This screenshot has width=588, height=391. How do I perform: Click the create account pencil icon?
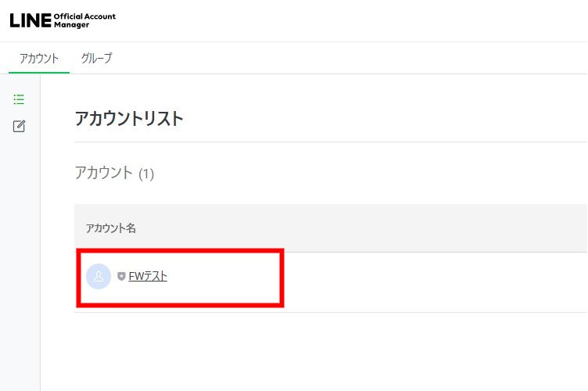click(20, 126)
